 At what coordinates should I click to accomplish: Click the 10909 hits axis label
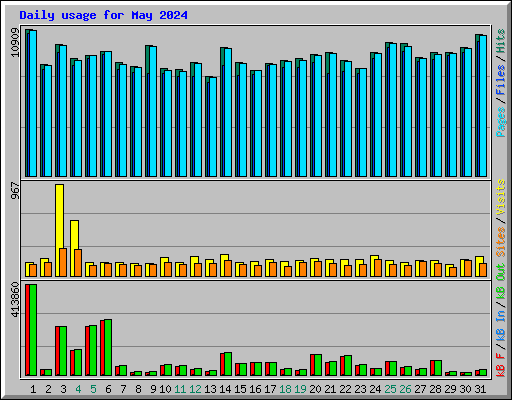click(15, 43)
